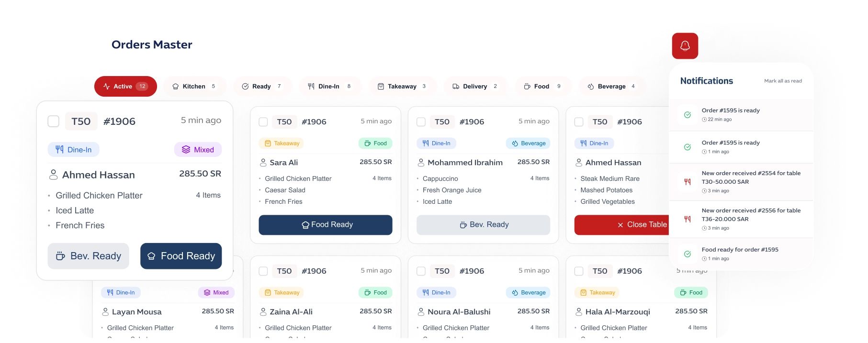
Task: Select the checkbox on Sara Ali's order
Action: tap(263, 122)
